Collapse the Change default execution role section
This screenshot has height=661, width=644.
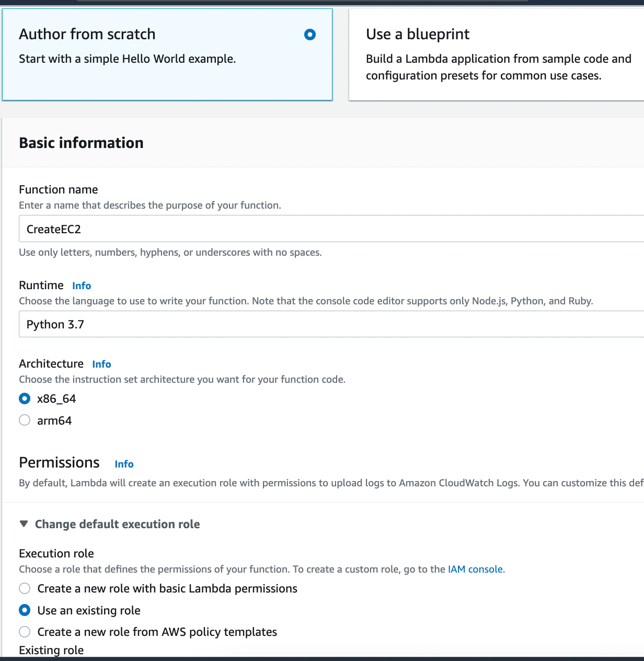(x=117, y=524)
